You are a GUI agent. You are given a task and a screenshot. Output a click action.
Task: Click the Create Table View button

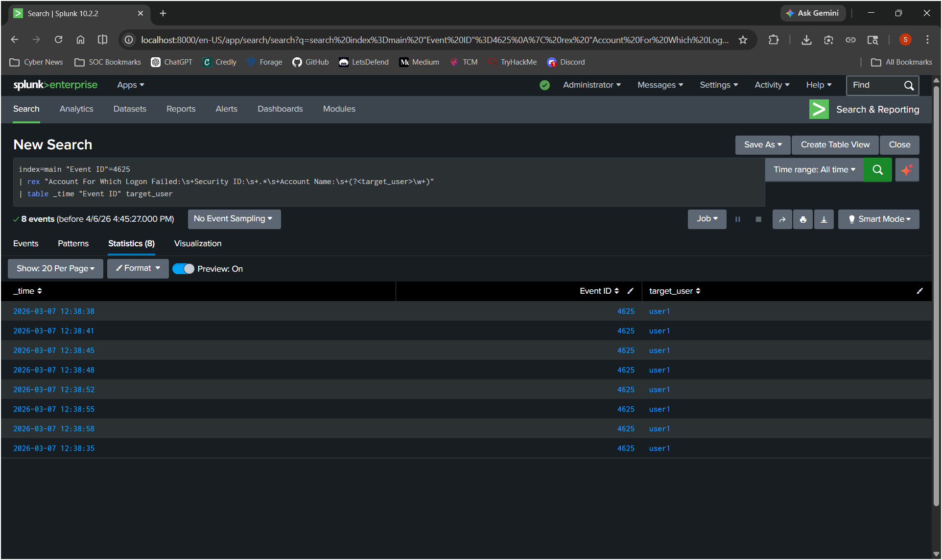click(x=835, y=145)
